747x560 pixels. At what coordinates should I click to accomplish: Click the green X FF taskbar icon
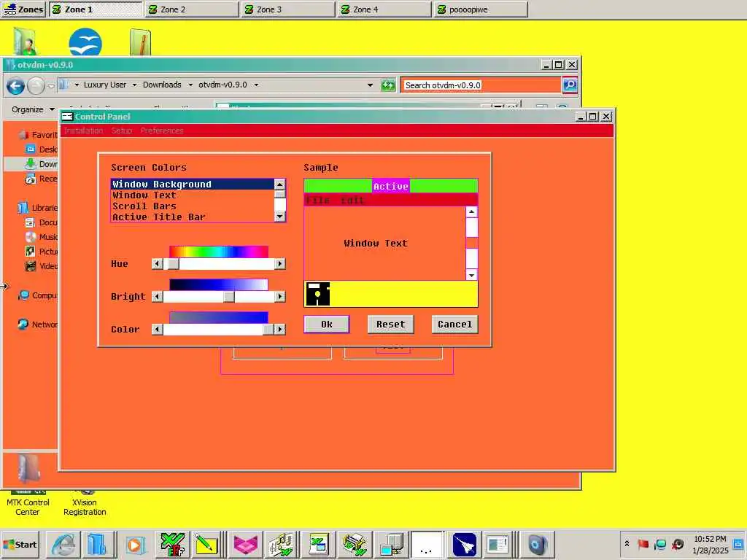click(x=172, y=544)
